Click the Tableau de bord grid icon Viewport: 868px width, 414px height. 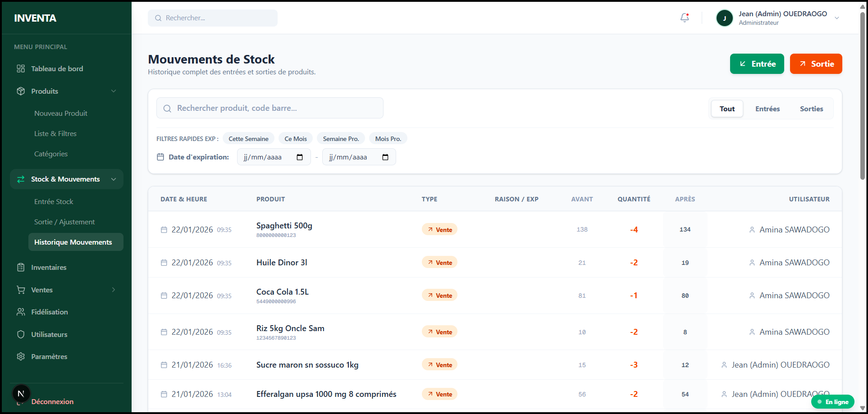(x=21, y=68)
